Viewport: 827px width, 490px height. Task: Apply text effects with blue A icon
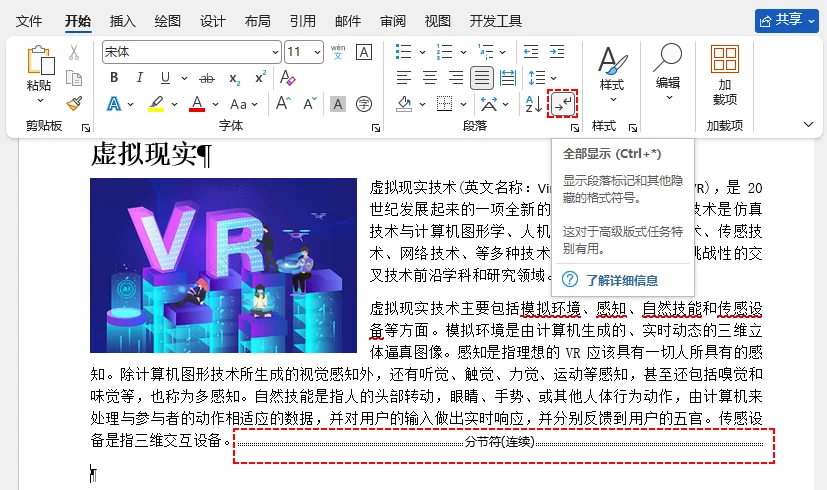(114, 104)
